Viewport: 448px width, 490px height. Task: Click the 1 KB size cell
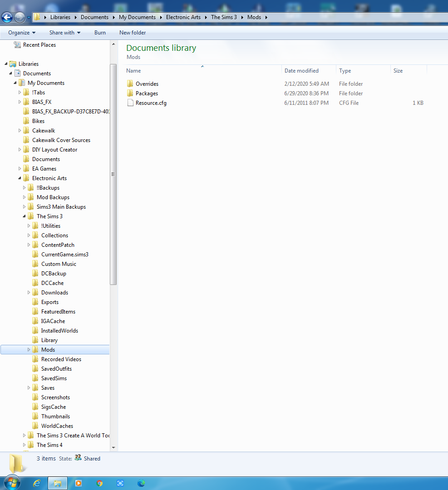[x=418, y=103]
